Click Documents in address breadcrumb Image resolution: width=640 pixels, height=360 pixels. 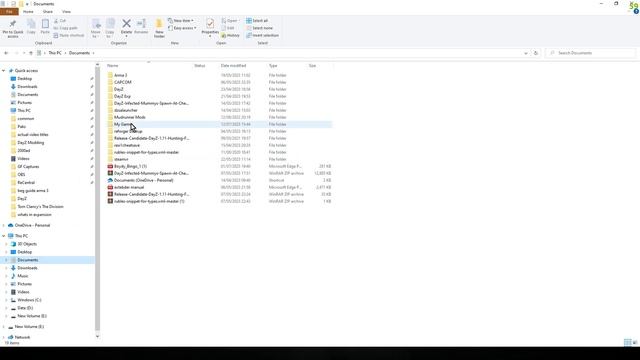click(x=79, y=53)
